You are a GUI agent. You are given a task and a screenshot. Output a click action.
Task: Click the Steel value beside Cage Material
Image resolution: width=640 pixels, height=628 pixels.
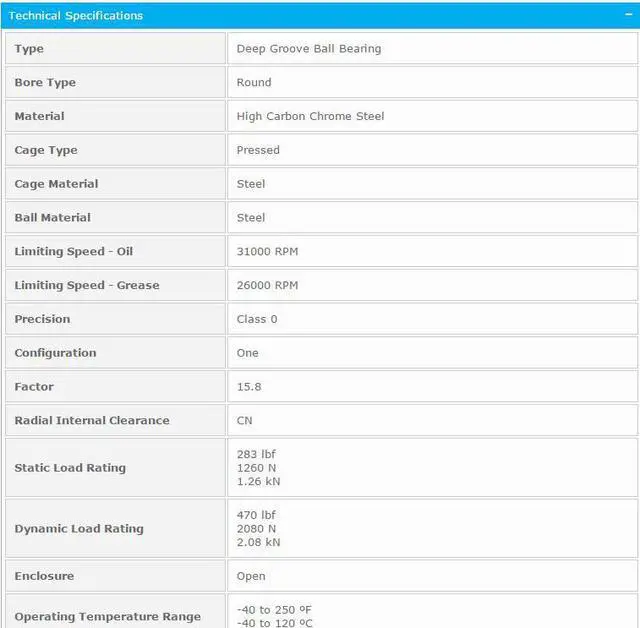point(251,184)
